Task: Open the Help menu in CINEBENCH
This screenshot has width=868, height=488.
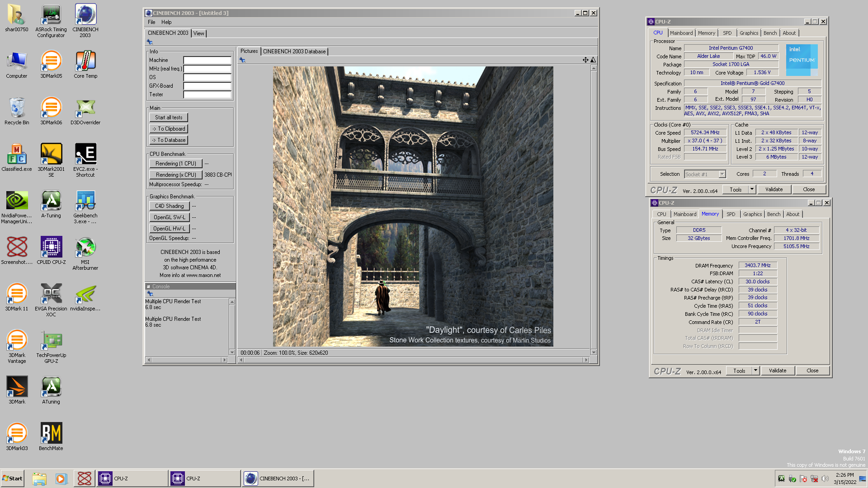Action: pyautogui.click(x=166, y=22)
